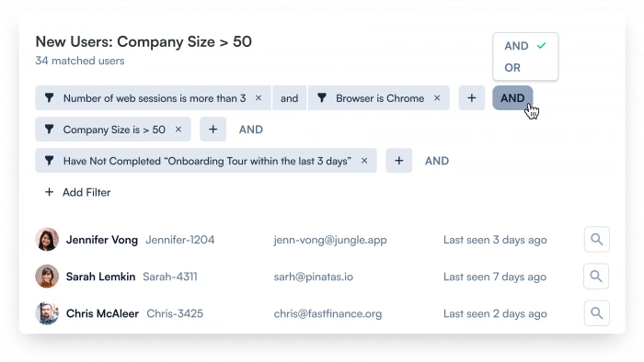644x362 pixels.
Task: Remove the Onboarding Tour filter chip
Action: coord(364,161)
